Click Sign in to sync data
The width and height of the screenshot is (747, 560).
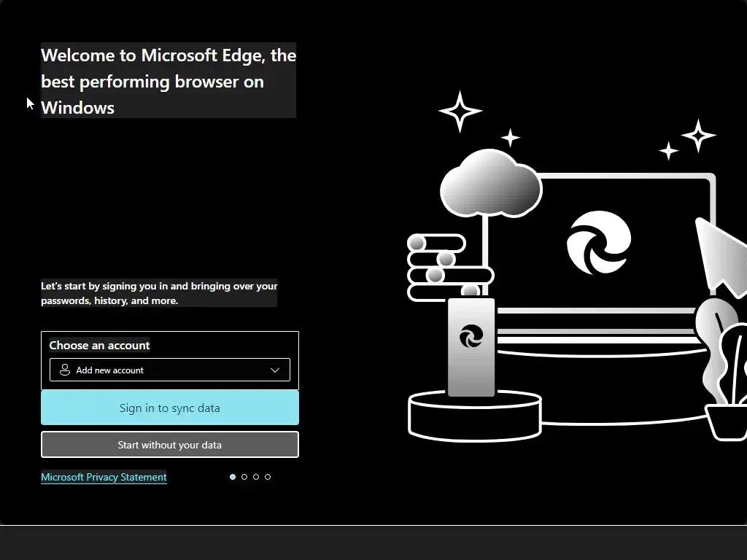[169, 408]
